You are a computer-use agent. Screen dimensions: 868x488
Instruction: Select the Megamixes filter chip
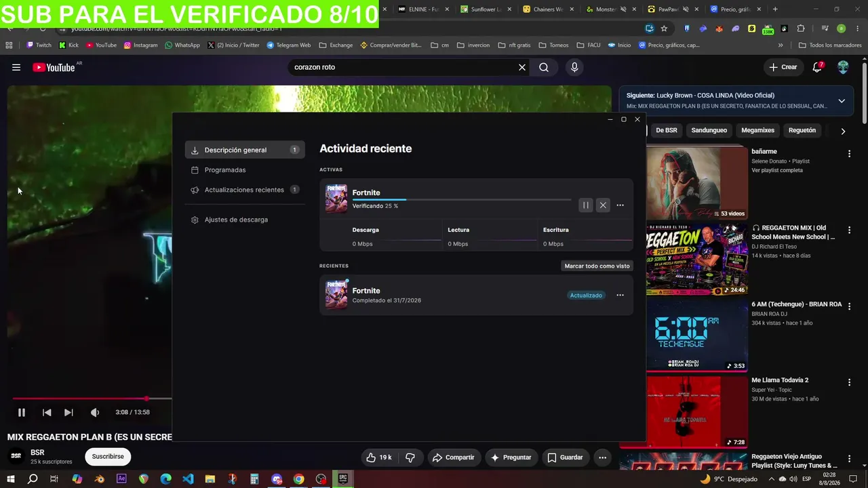pos(757,130)
